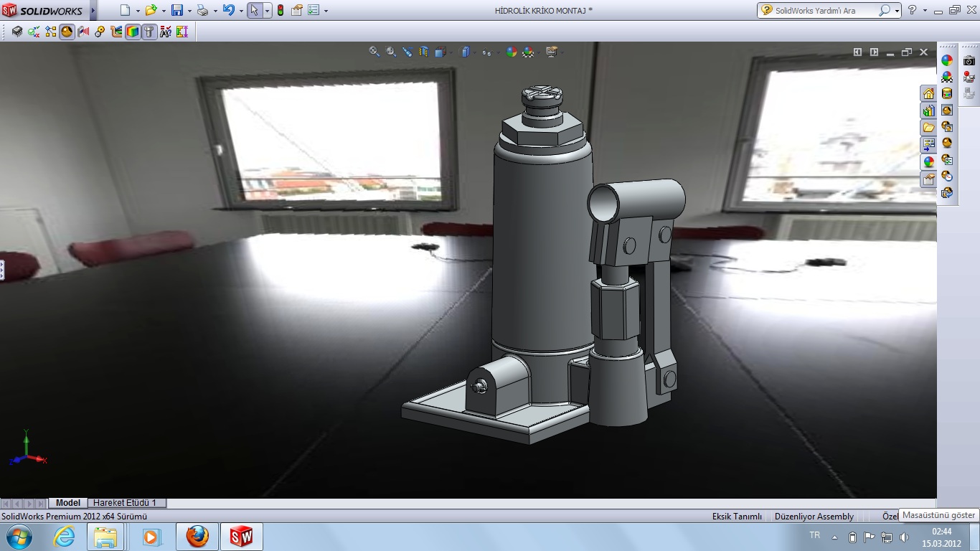The height and width of the screenshot is (551, 980).
Task: Click Zoom to Fit magnifier icon
Action: [374, 52]
